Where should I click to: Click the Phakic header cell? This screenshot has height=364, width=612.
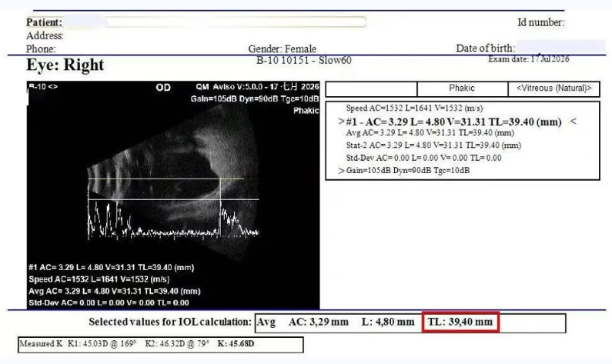pyautogui.click(x=463, y=89)
